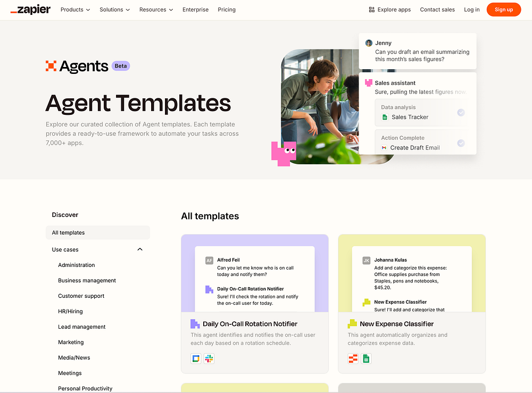This screenshot has width=532, height=393.
Task: Click the Action Complete label
Action: [x=402, y=138]
